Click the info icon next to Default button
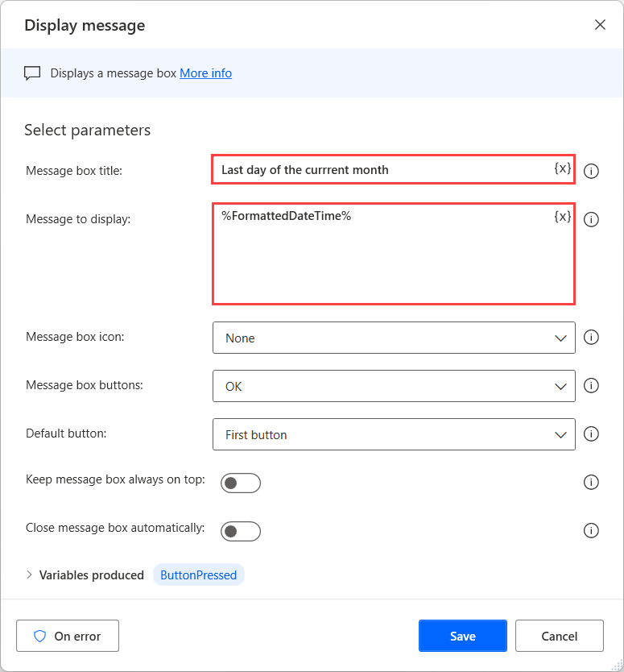 click(x=591, y=433)
